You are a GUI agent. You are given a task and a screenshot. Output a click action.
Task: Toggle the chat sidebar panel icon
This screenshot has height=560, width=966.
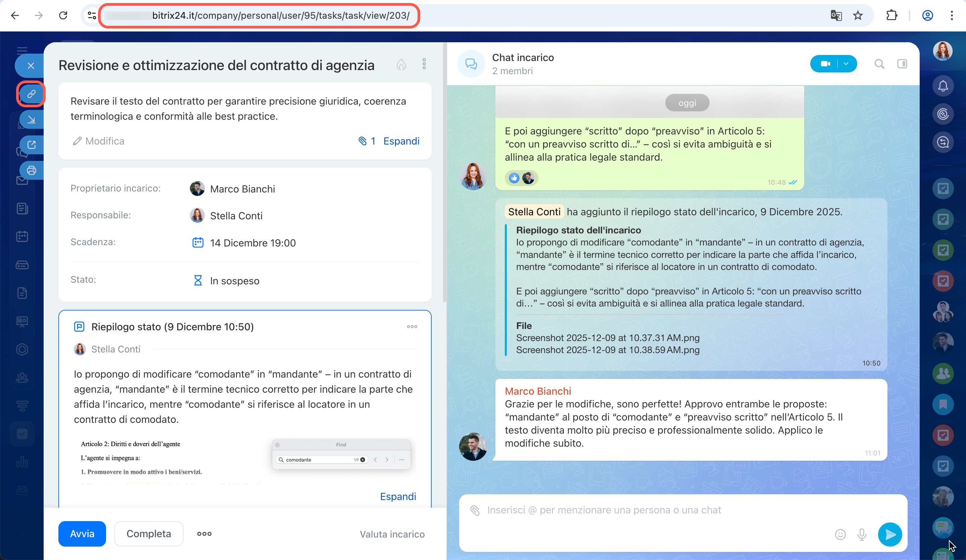point(902,64)
